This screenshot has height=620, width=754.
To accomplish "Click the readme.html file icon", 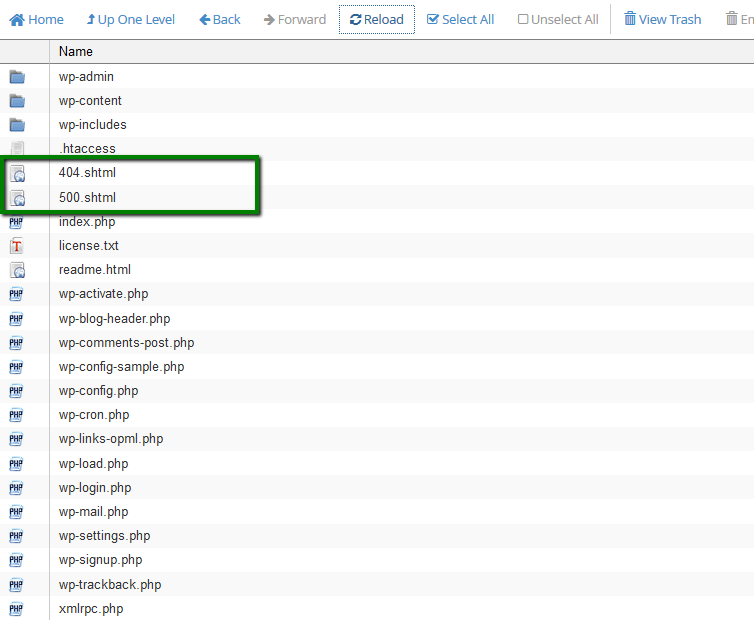I will click(x=17, y=270).
